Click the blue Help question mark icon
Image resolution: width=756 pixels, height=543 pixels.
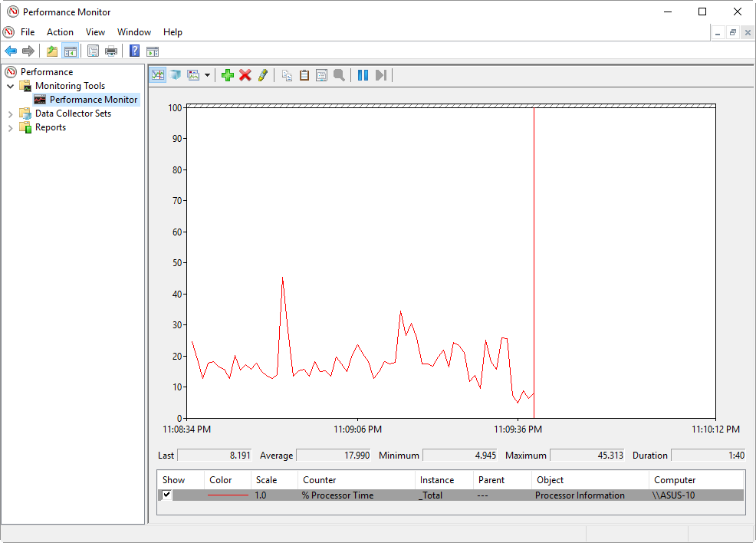(134, 51)
